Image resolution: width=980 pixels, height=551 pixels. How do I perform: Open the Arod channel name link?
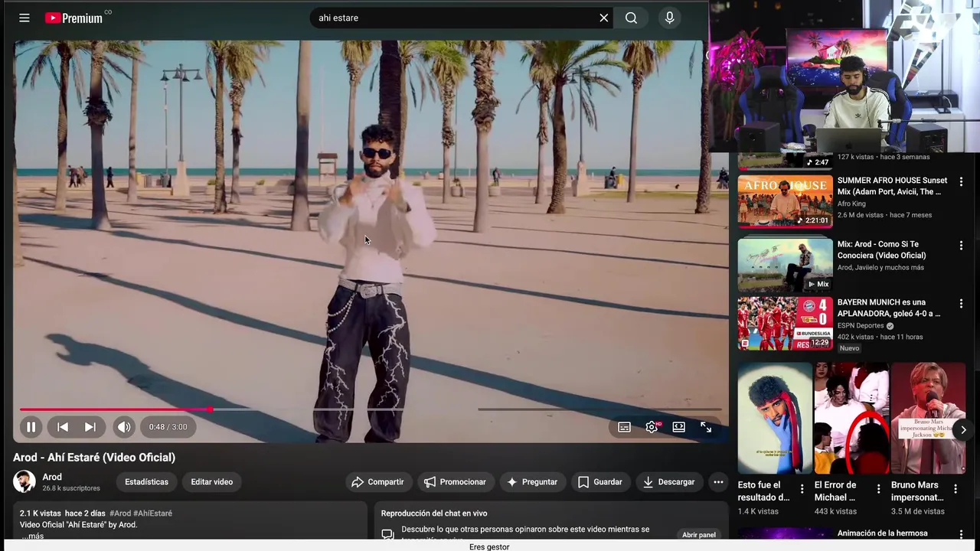(52, 477)
